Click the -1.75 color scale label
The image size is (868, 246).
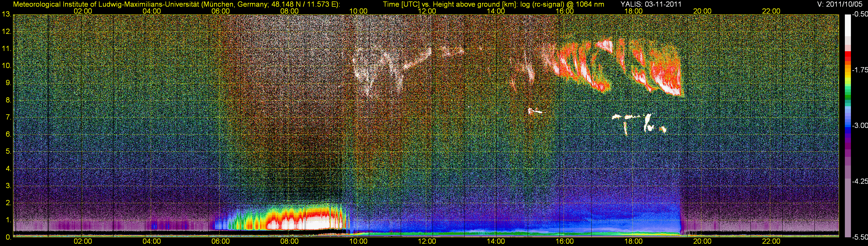[860, 70]
